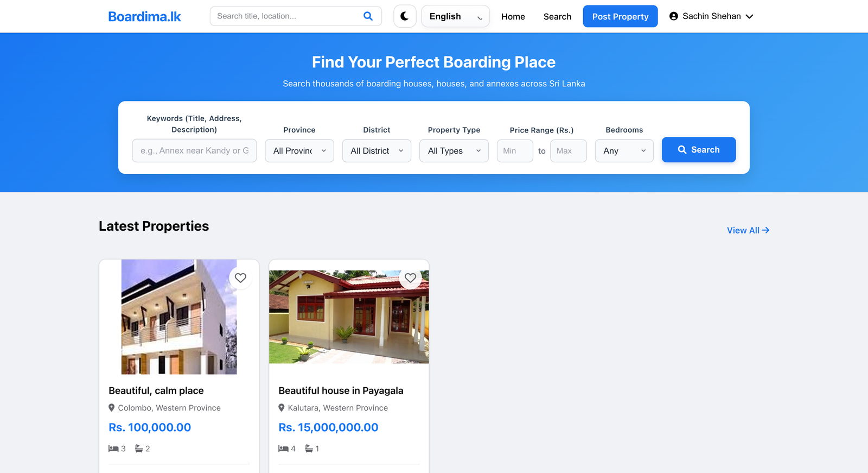The width and height of the screenshot is (868, 473).
Task: Expand the All Districts dropdown
Action: (376, 150)
